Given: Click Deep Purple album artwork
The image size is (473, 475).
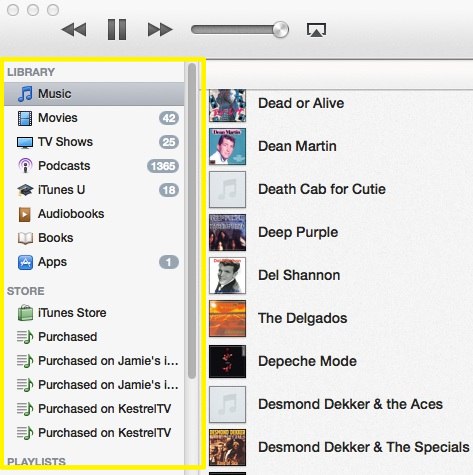Looking at the screenshot, I should point(227,233).
